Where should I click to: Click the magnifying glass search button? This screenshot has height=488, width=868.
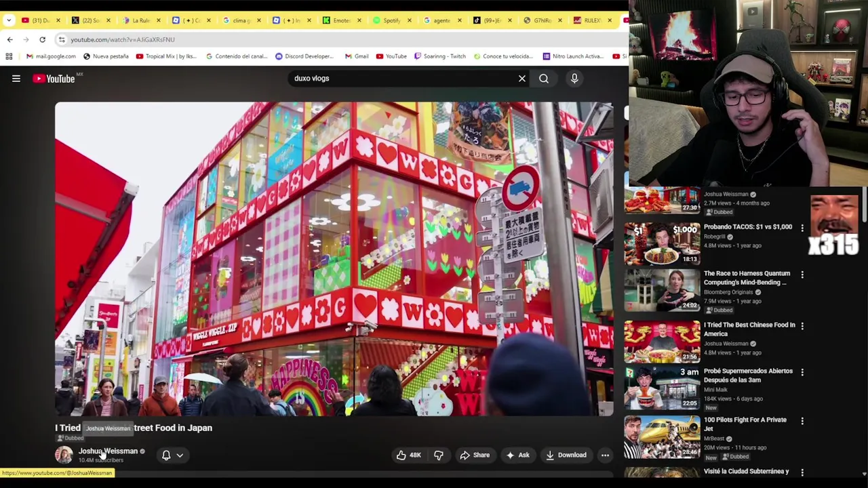tap(544, 79)
